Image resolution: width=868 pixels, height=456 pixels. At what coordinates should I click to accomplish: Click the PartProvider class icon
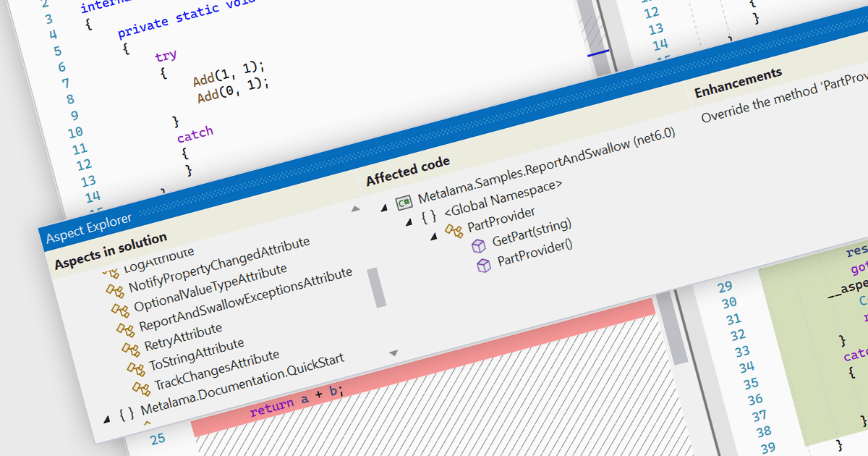coord(454,230)
